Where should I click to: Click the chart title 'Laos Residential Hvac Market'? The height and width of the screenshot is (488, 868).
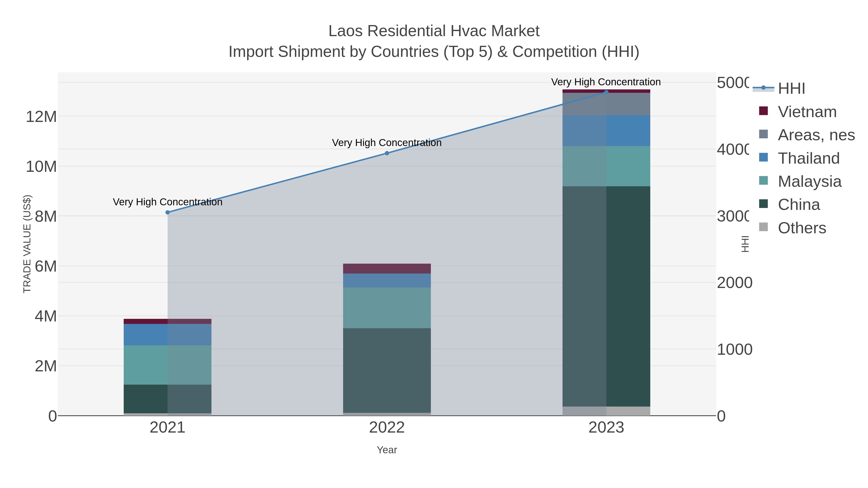(x=434, y=31)
